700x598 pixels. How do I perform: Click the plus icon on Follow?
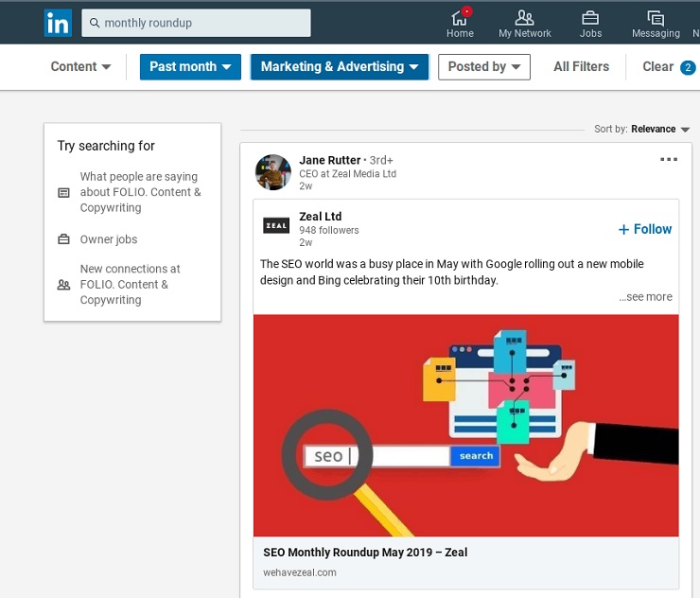coord(623,229)
